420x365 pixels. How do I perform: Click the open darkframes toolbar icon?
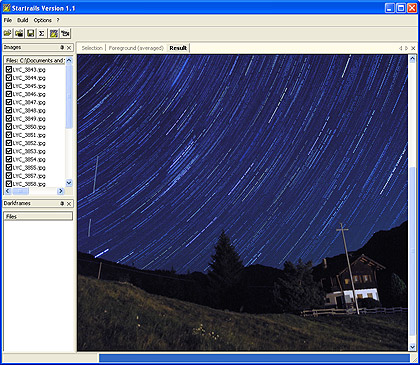[x=19, y=33]
